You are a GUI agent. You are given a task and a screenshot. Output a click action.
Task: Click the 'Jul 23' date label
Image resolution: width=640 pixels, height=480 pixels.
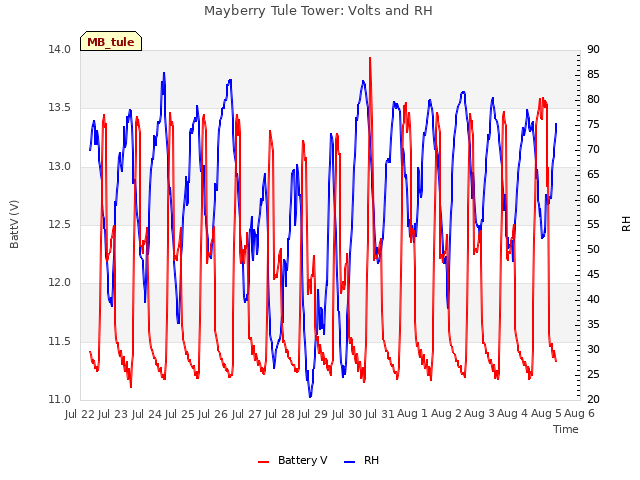pos(113,414)
